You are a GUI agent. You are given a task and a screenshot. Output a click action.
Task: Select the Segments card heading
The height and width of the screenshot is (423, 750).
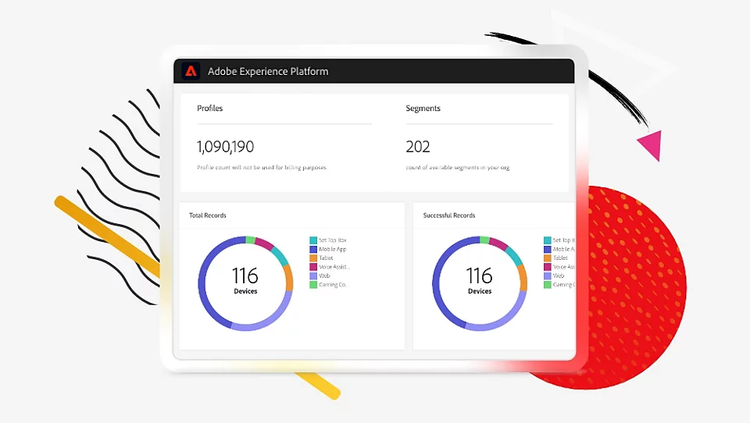[x=424, y=108]
